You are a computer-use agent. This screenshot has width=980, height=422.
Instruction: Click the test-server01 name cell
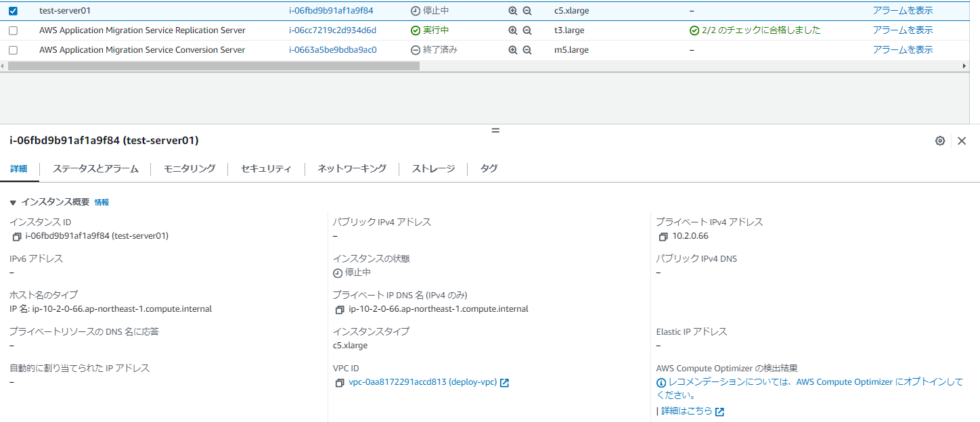point(64,11)
